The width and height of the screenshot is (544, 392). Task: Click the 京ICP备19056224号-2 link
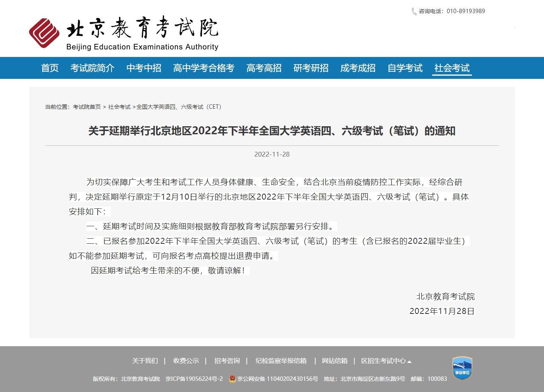tap(194, 379)
